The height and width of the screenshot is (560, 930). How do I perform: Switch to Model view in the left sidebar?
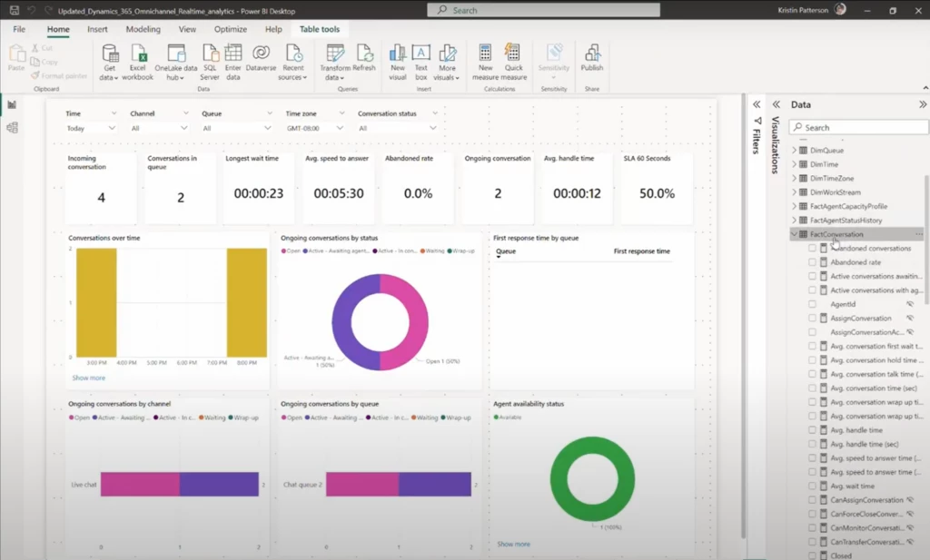[12, 127]
